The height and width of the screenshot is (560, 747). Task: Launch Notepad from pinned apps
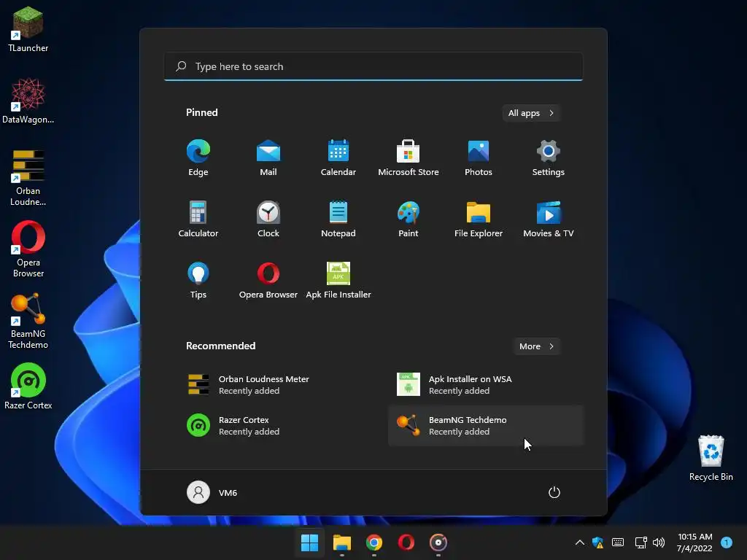tap(338, 219)
